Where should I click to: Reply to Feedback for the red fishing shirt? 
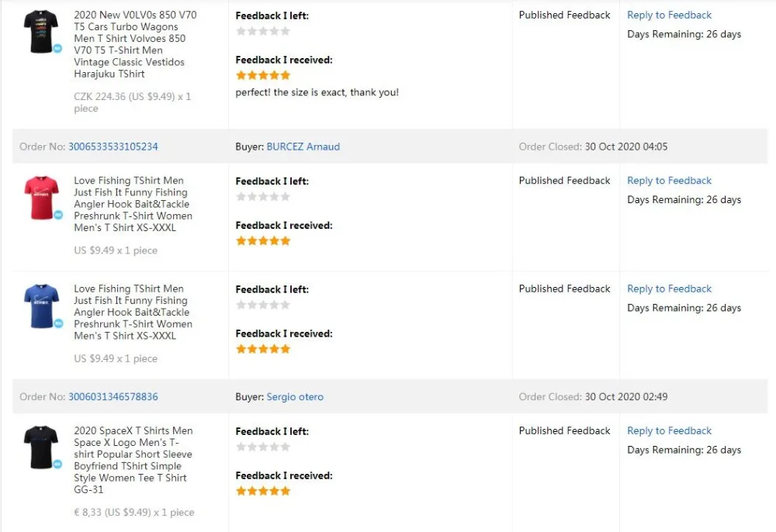click(x=669, y=181)
